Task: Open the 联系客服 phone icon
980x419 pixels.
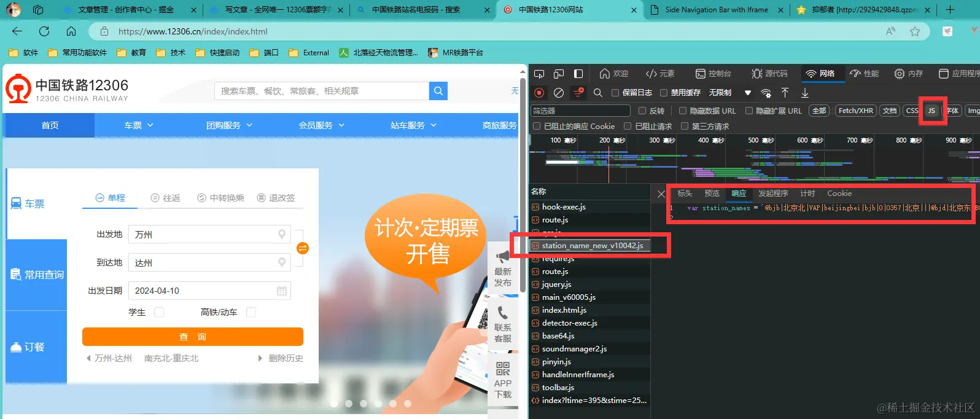Action: pos(503,313)
